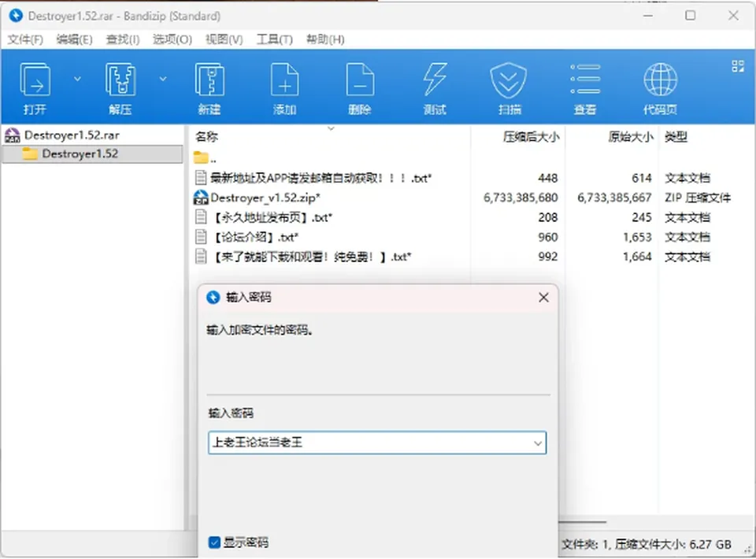Click the Destroyer1.52.rar archive icon in tree
Image resolution: width=756 pixels, height=559 pixels.
[12, 135]
